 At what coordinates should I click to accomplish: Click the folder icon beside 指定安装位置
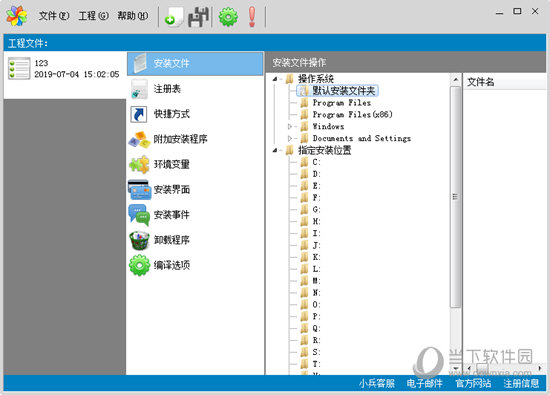290,150
